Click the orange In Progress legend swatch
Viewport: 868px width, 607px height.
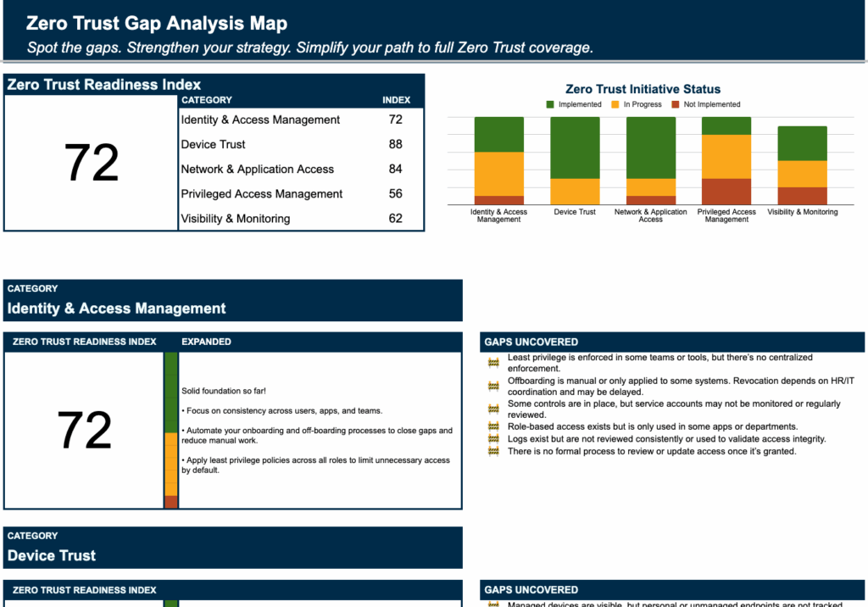click(615, 104)
